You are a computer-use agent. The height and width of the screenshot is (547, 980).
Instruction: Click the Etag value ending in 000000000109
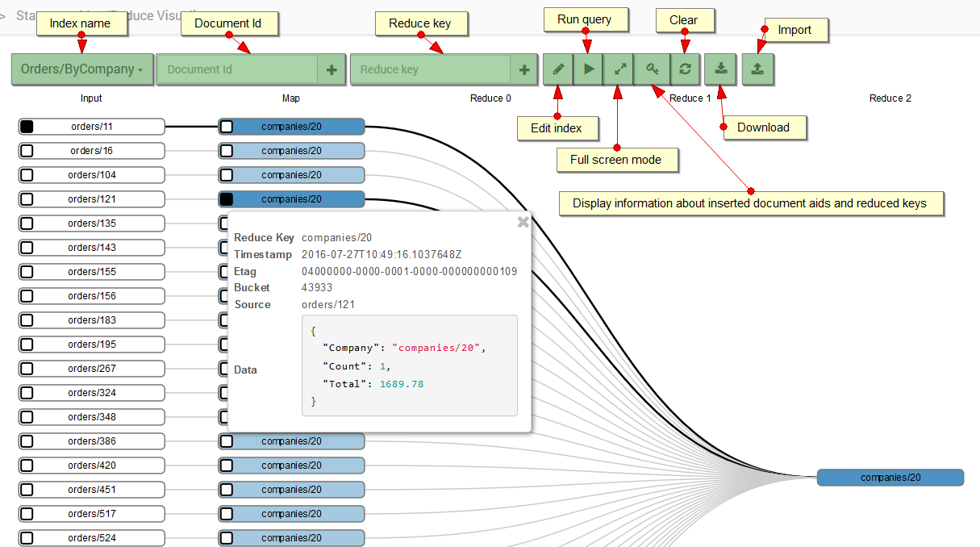pos(410,272)
